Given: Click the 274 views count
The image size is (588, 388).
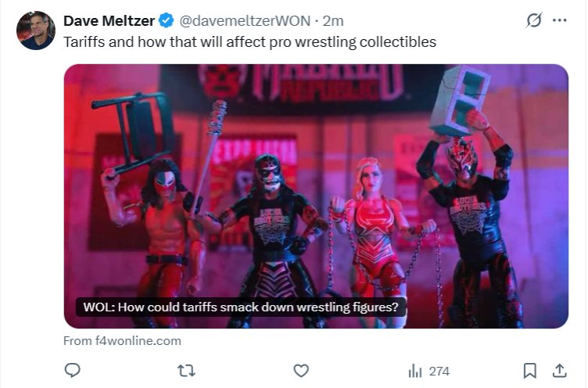Looking at the screenshot, I should pos(439,371).
